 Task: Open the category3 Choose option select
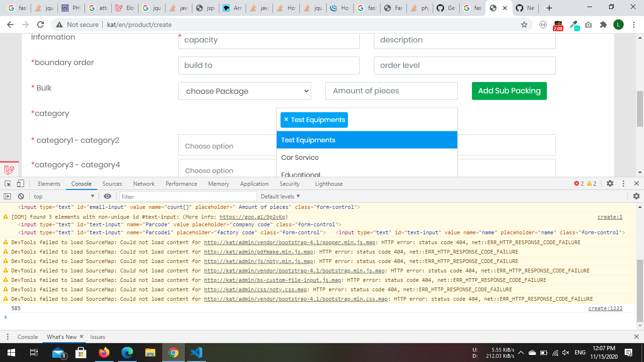point(227,168)
